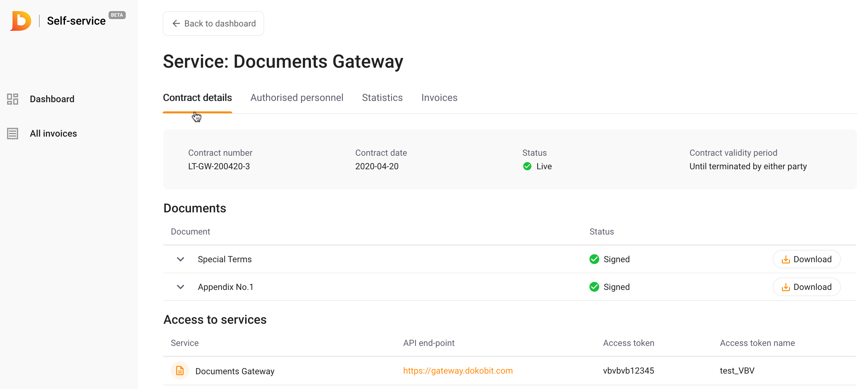Image resolution: width=868 pixels, height=389 pixels.
Task: Click the Special Terms signed checkmark icon
Action: click(x=594, y=259)
